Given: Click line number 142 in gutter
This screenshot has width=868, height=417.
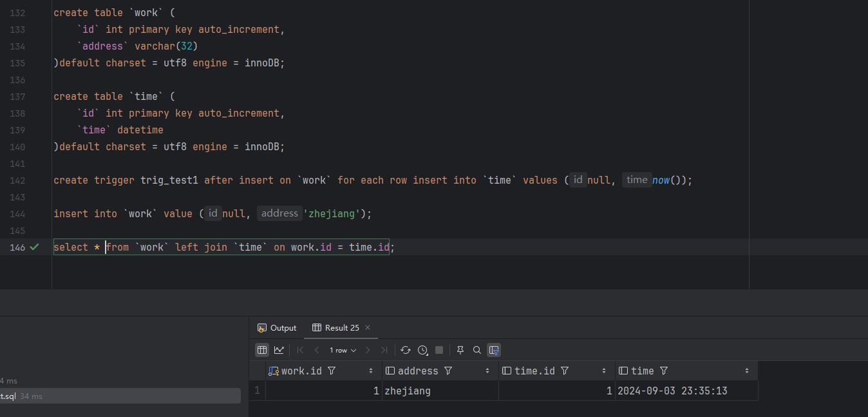Looking at the screenshot, I should (18, 180).
